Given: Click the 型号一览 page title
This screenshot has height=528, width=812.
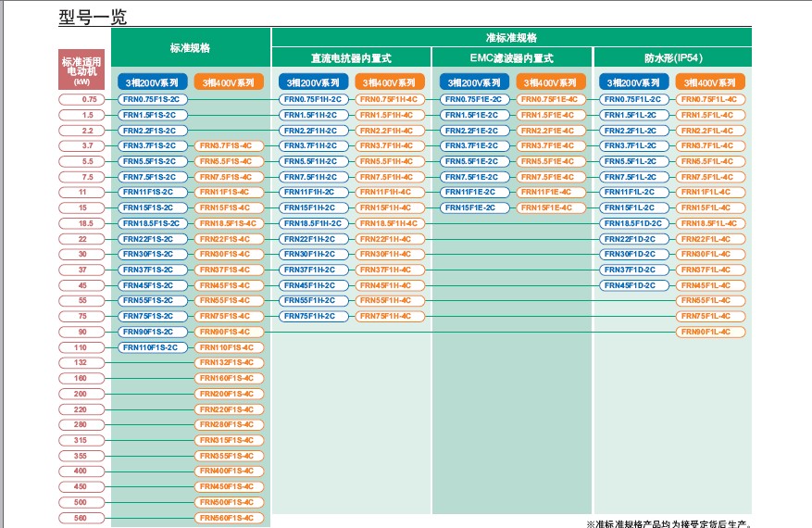Looking at the screenshot, I should 93,17.
